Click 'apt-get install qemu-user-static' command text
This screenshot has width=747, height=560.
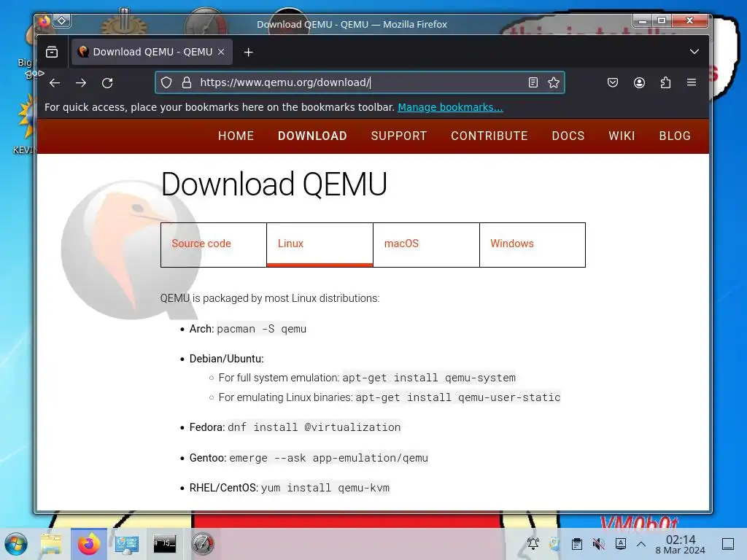pos(458,397)
